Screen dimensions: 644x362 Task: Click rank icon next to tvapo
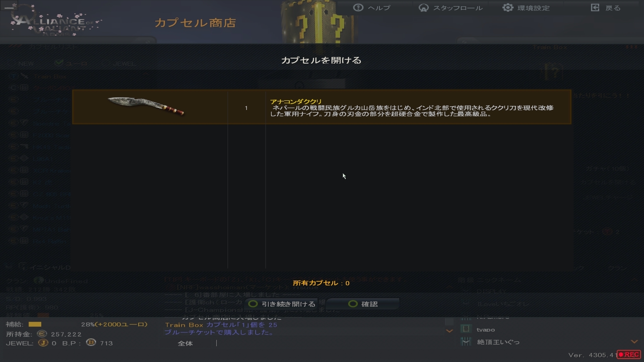(466, 329)
